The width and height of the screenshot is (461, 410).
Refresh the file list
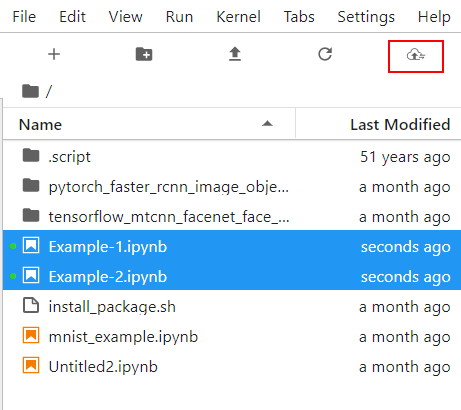coord(325,54)
